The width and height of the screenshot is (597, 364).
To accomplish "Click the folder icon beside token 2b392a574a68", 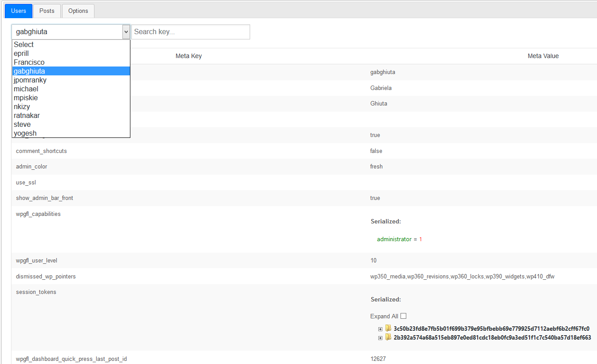I will click(x=388, y=337).
